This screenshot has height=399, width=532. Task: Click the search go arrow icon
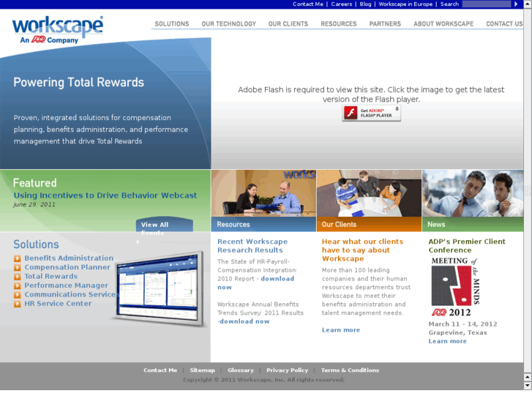pos(516,4)
